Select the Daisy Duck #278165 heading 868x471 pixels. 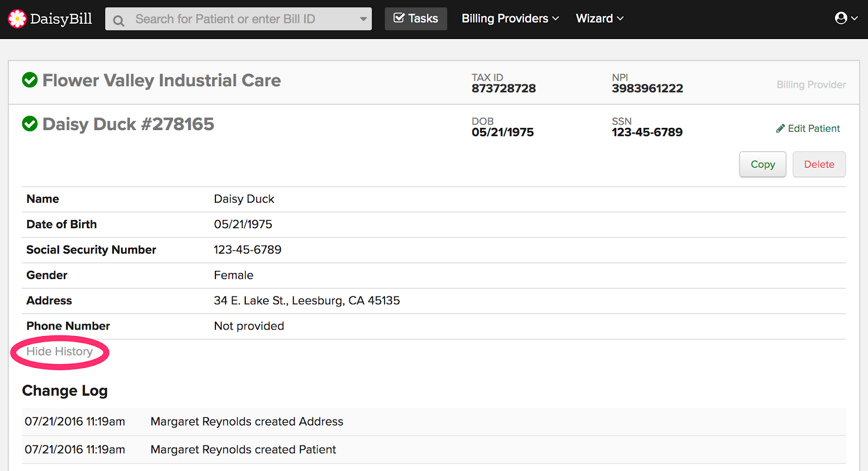(x=128, y=124)
